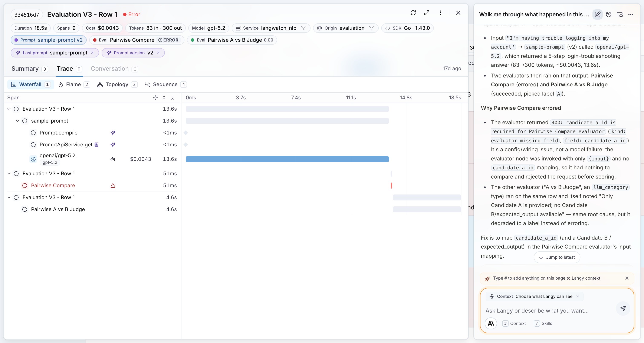The image size is (644, 343).
Task: Switch to Sequence view
Action: [x=165, y=84]
